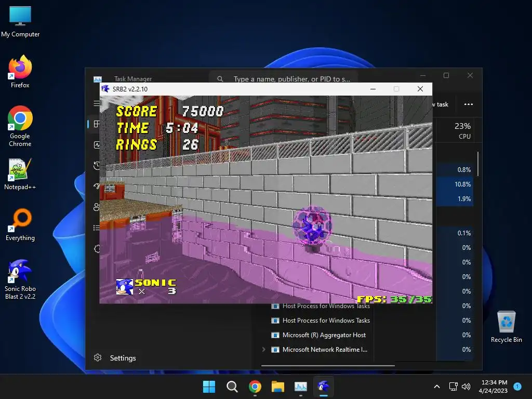Close the SRB2 game window
This screenshot has width=532, height=399.
420,89
